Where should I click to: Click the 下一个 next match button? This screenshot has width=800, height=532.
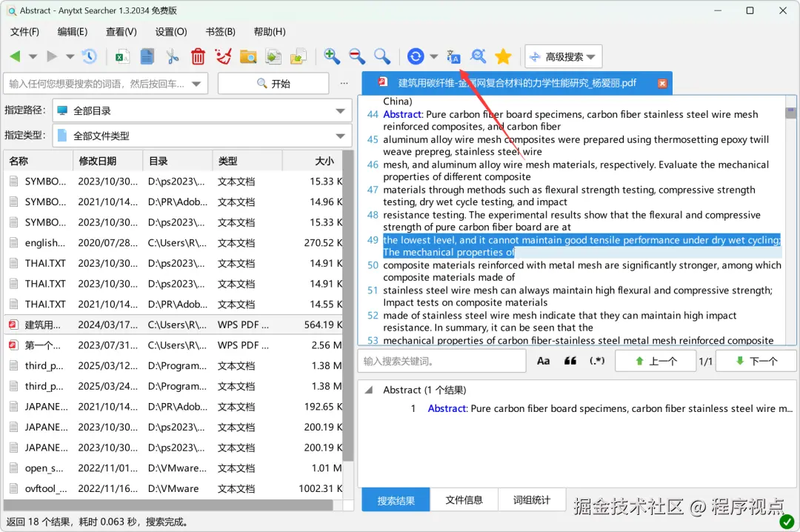[x=756, y=361]
